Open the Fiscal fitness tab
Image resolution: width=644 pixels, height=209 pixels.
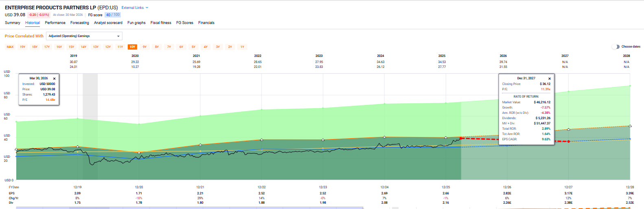pos(161,23)
